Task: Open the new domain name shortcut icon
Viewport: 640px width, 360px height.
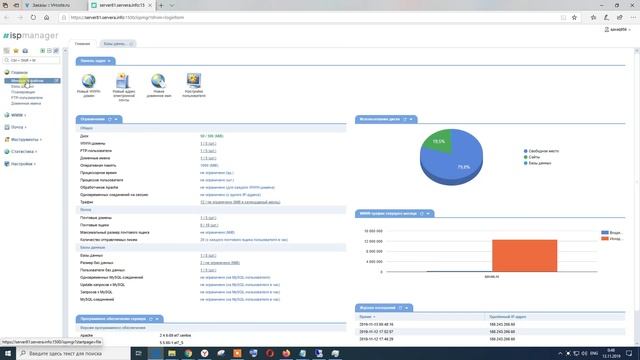Action: coord(158,81)
